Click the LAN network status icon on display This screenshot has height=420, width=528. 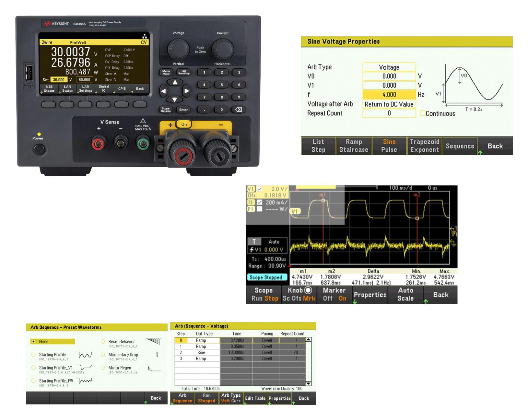pos(145,36)
